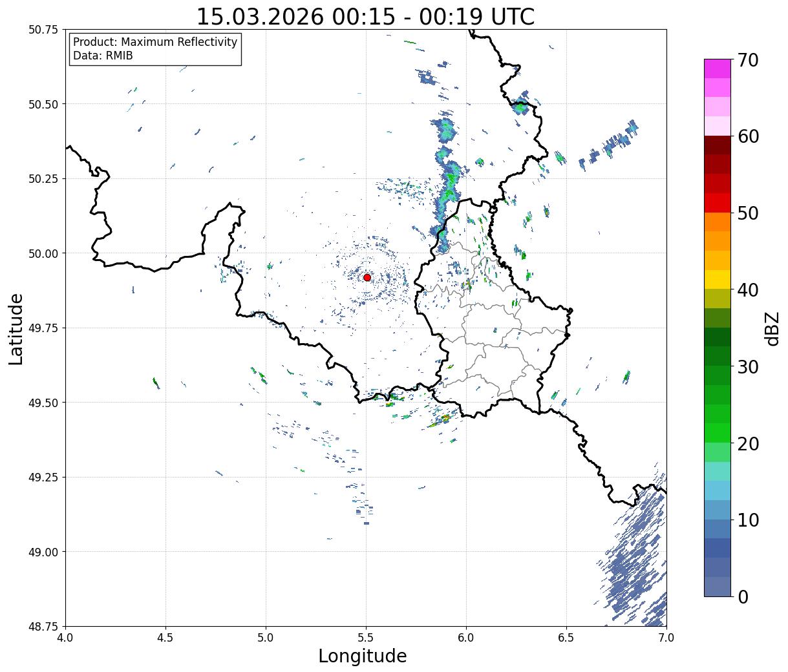Click the latitude tick label 50.00

point(43,253)
